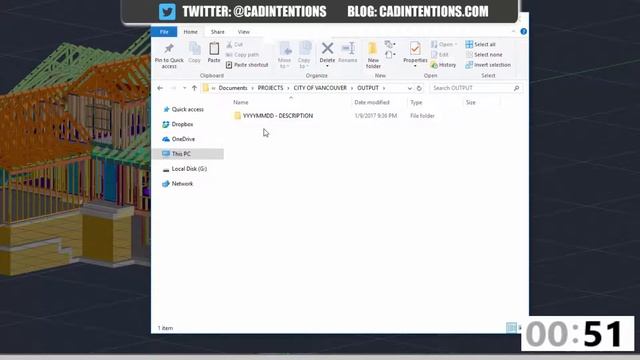640x360 pixels.
Task: Click Copy path in the ribbon
Action: 242,54
